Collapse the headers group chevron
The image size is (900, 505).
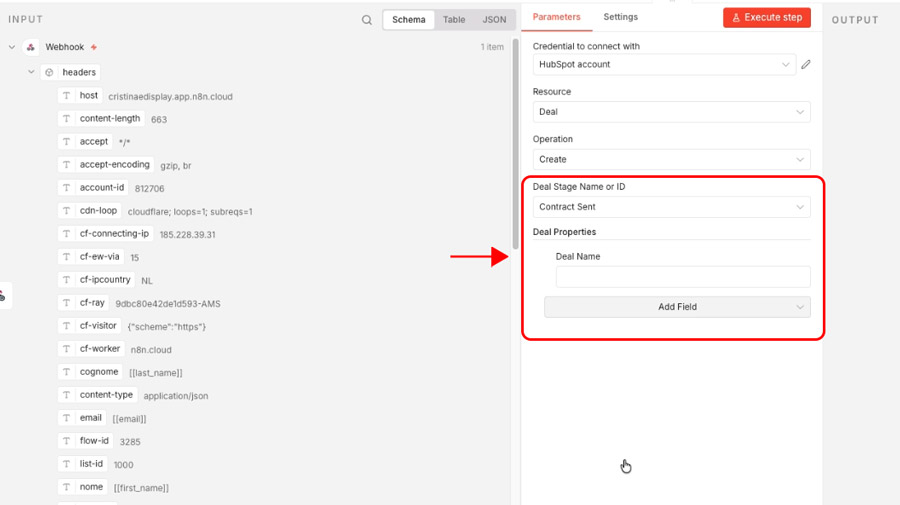[31, 73]
